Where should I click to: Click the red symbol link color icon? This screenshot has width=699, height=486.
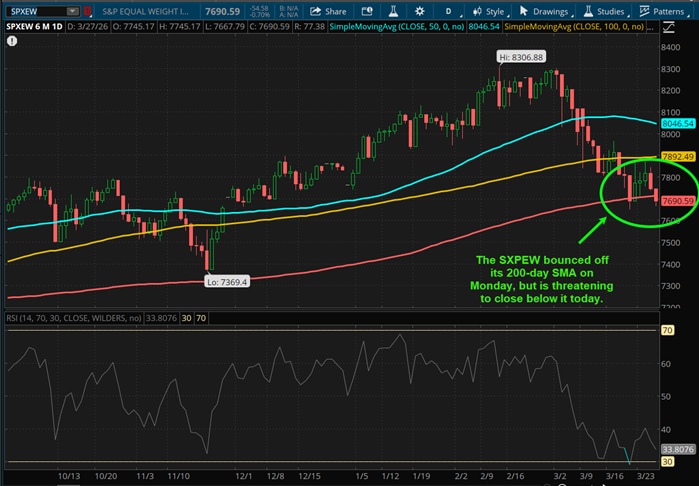88,11
